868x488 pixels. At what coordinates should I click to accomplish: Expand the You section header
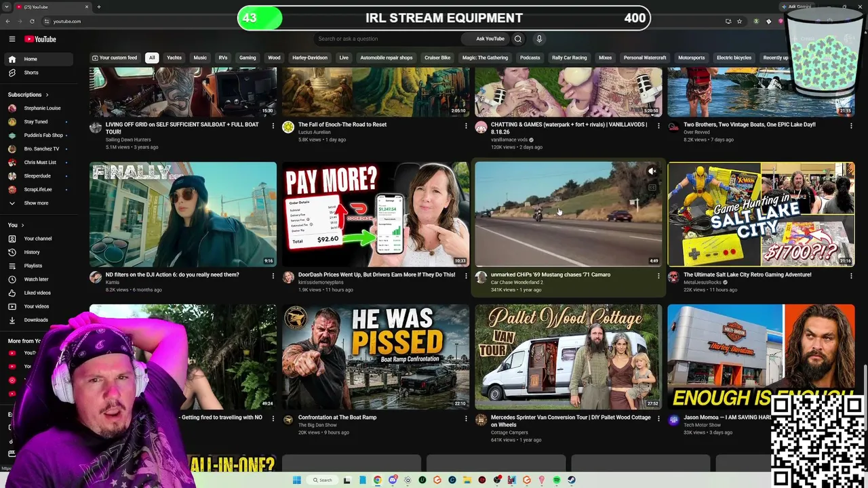(x=16, y=225)
